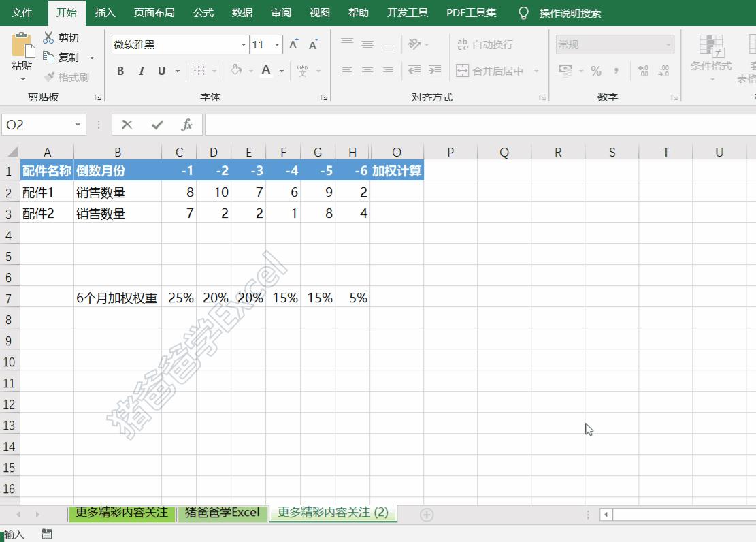This screenshot has width=756, height=542.
Task: Toggle Italic formatting
Action: (142, 71)
